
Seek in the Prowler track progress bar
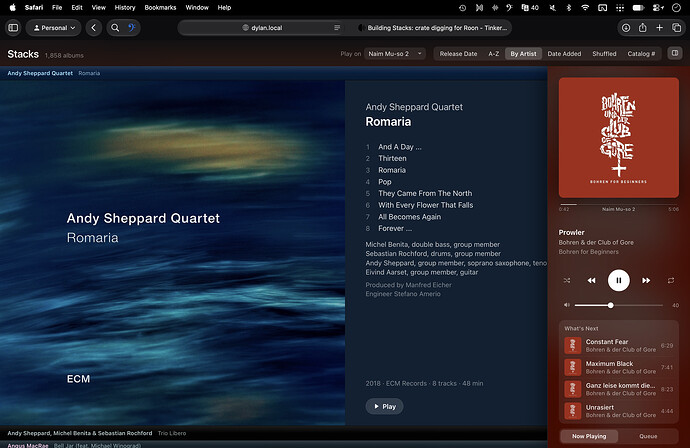(619, 204)
